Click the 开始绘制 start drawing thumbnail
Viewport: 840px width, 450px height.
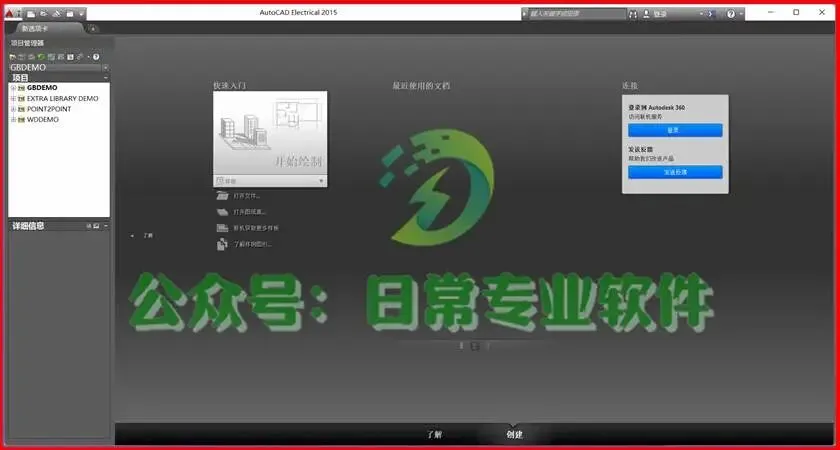coord(271,133)
